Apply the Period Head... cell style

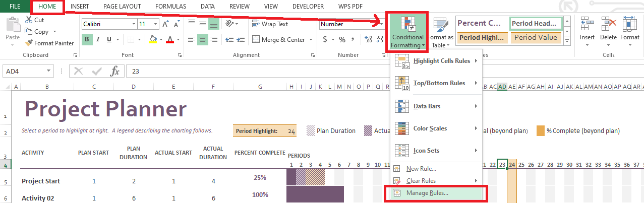click(x=536, y=23)
